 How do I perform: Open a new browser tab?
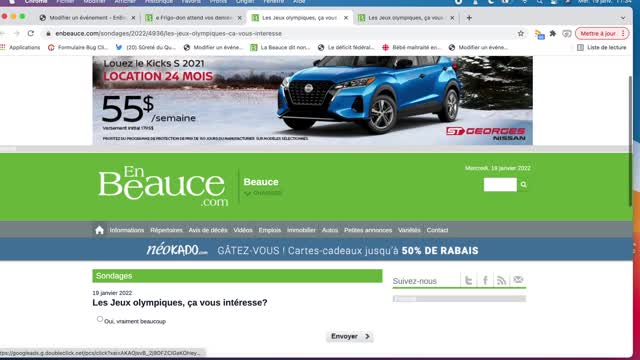tap(469, 18)
